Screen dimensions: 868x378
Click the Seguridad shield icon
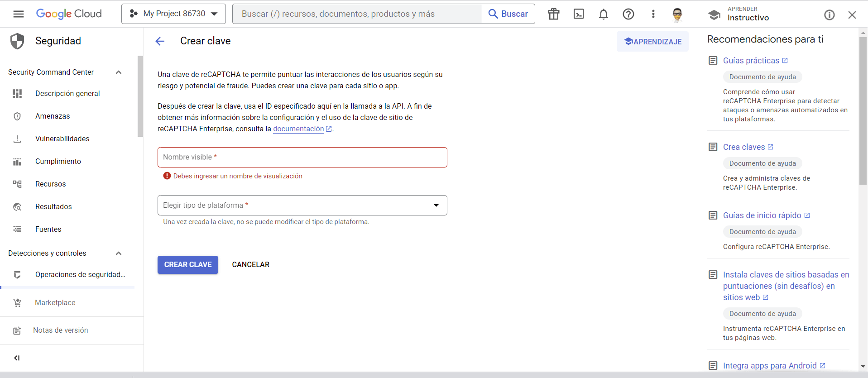pos(17,41)
